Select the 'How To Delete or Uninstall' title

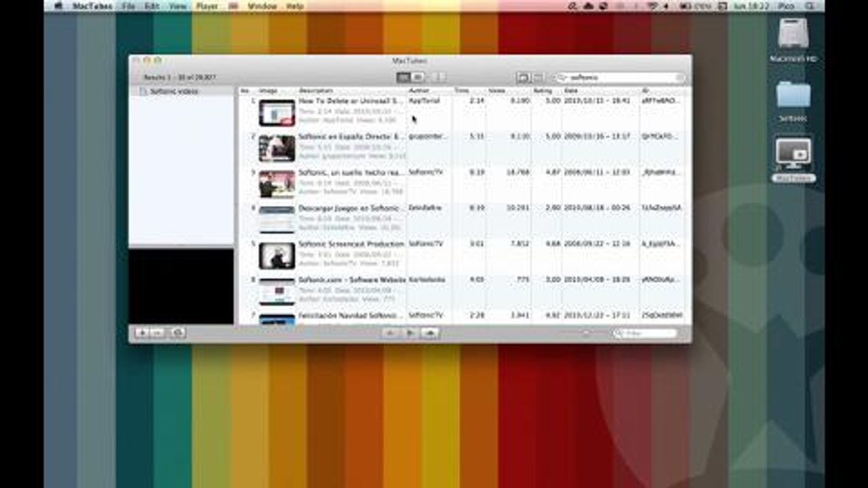coord(351,101)
